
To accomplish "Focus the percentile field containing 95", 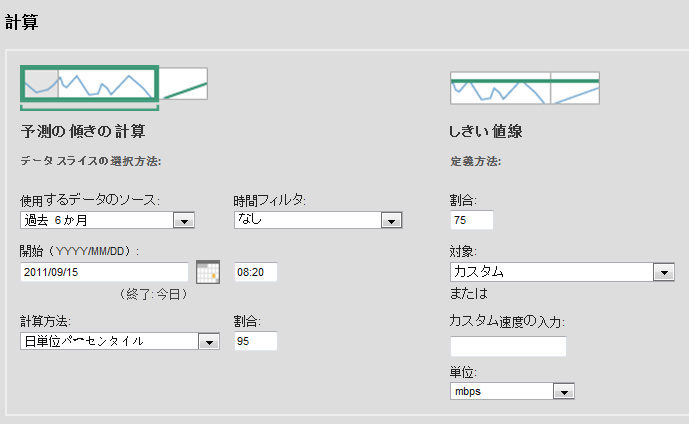I will coord(255,341).
